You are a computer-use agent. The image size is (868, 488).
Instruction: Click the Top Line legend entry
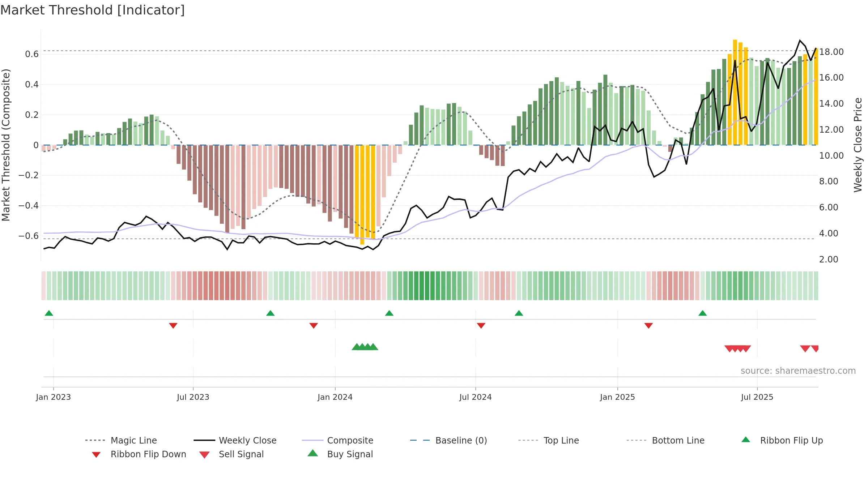point(548,440)
